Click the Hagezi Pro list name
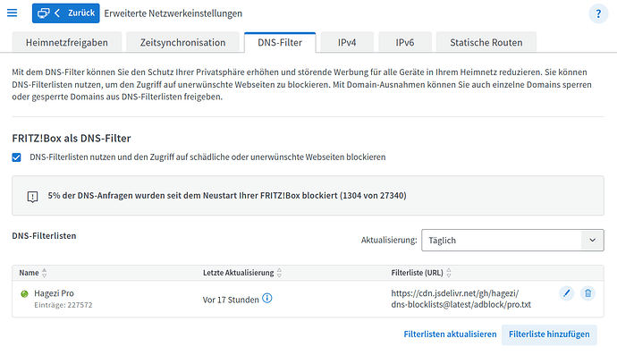This screenshot has width=617, height=364. tap(54, 293)
